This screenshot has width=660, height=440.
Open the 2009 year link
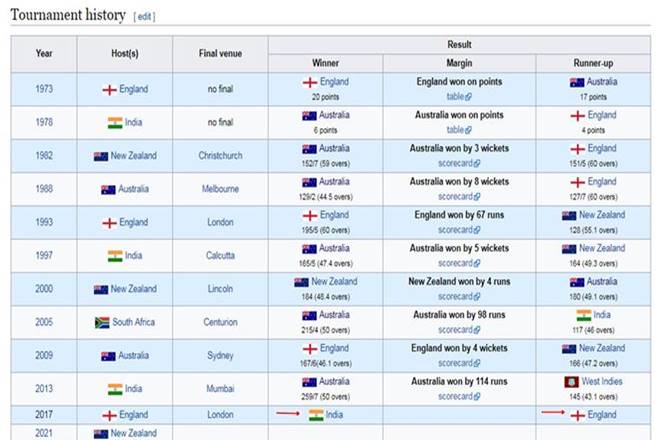[x=44, y=355]
